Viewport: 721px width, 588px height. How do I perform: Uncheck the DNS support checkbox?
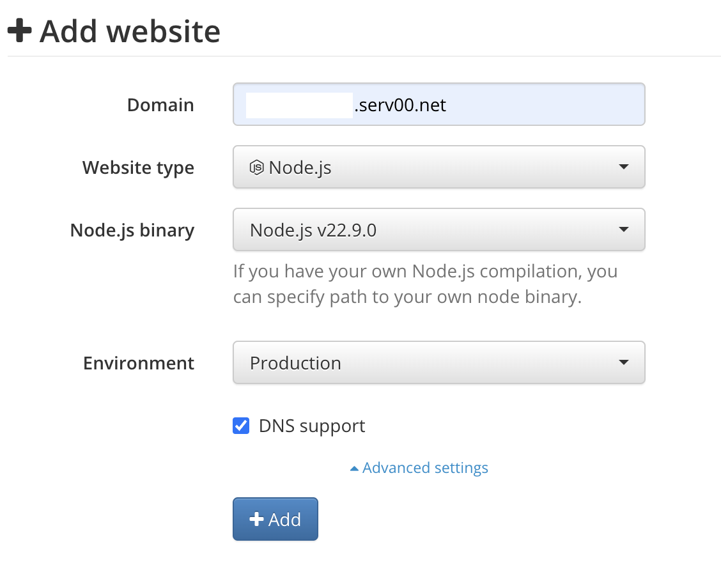pos(241,426)
